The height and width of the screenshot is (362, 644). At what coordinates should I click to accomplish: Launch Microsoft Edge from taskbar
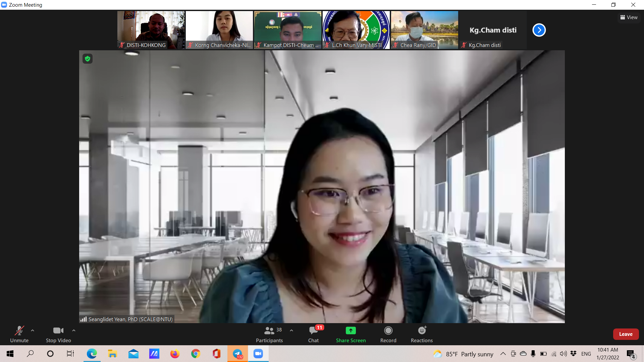[92, 354]
